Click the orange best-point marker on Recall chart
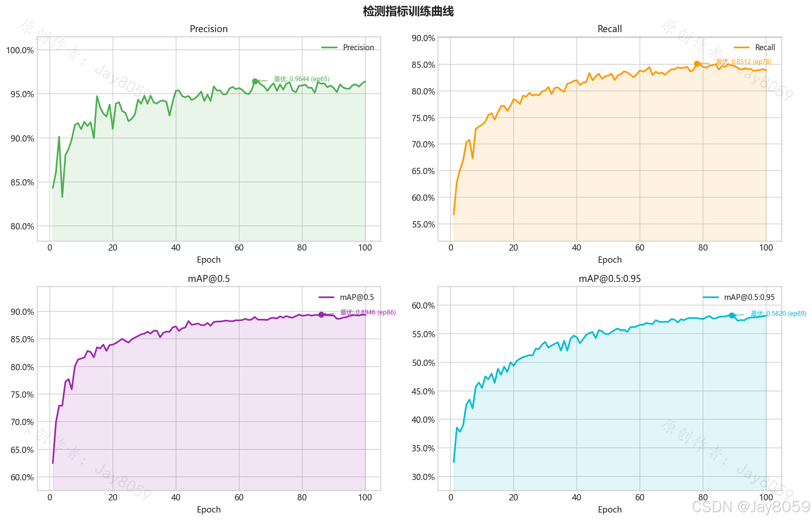The image size is (812, 520). click(x=697, y=64)
